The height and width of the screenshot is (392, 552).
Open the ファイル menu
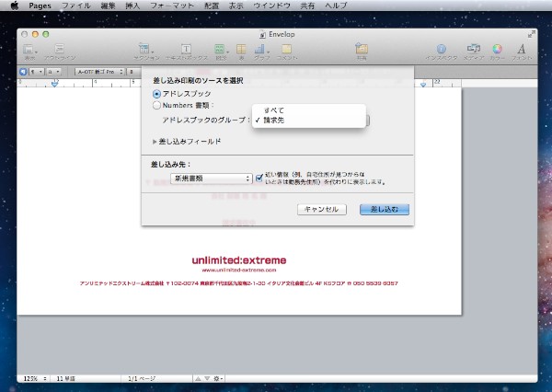[x=76, y=6]
